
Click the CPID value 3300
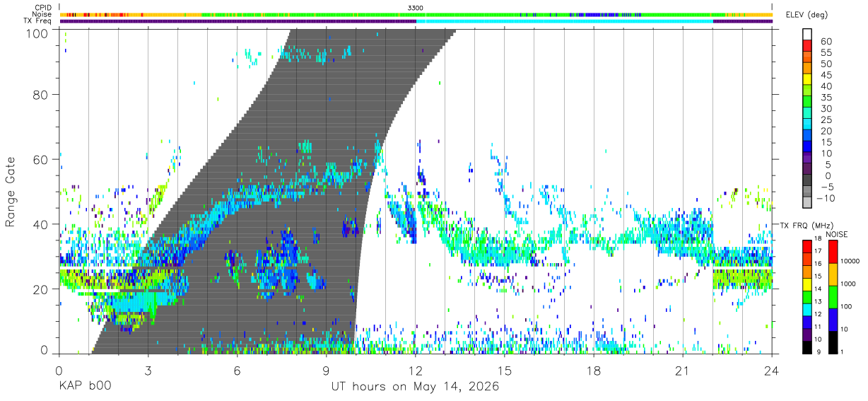[416, 8]
